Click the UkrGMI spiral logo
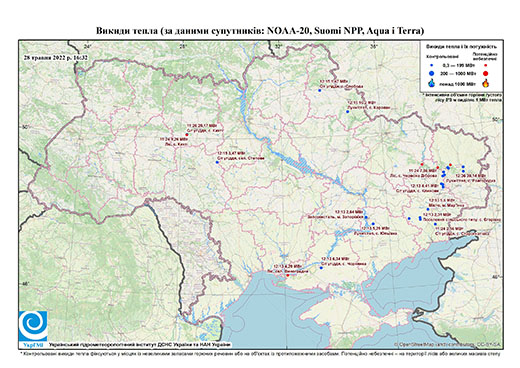 click(x=33, y=325)
